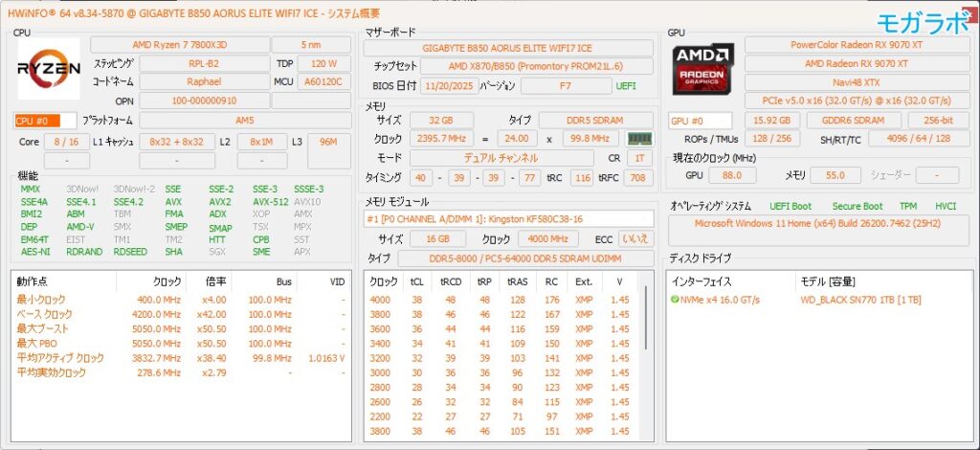Select the 平均アクティブ クロック row
980x450 pixels.
(181, 358)
